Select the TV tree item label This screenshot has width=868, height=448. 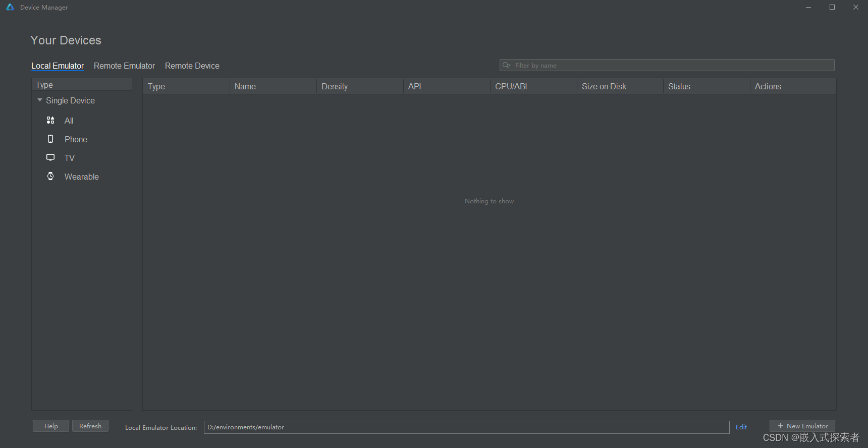[x=70, y=158]
